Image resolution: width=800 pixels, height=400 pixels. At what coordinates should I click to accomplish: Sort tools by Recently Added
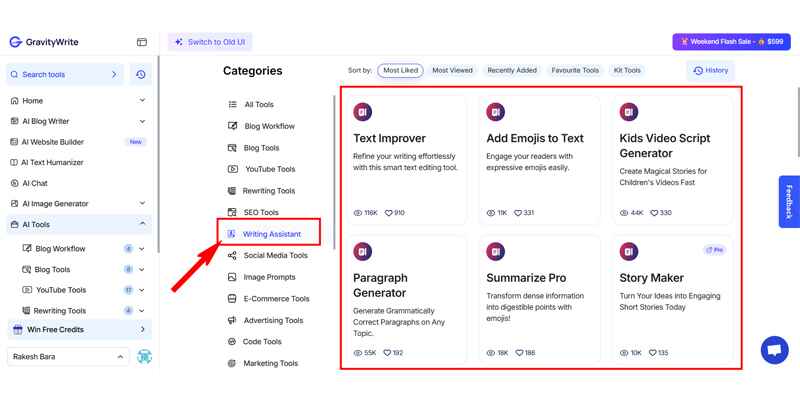pos(512,70)
